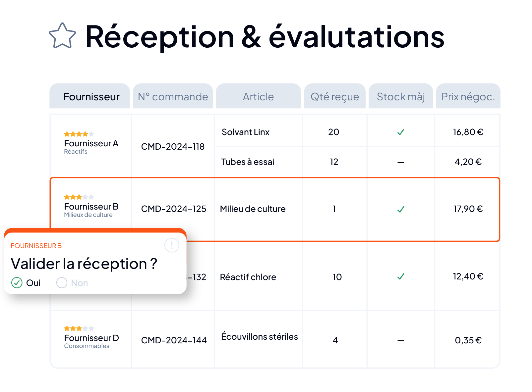Click the Qté reçue column header
Screen dimensions: 532x392
(x=335, y=96)
